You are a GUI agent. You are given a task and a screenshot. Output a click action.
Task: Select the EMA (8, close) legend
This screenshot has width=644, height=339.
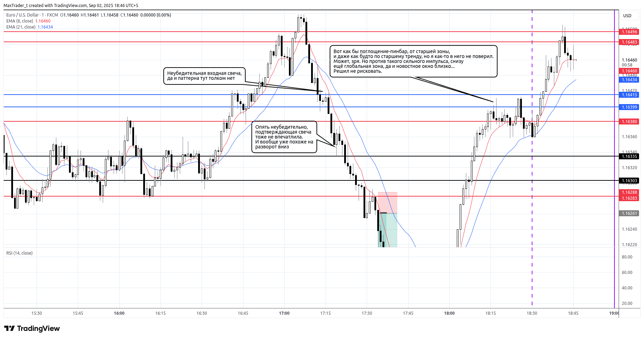click(x=20, y=21)
